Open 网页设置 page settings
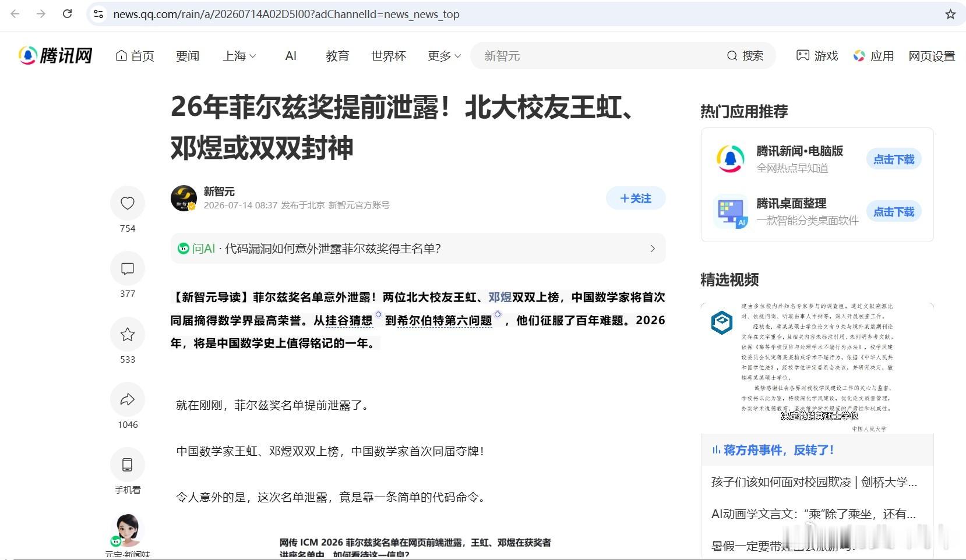The image size is (966, 560). pos(932,56)
